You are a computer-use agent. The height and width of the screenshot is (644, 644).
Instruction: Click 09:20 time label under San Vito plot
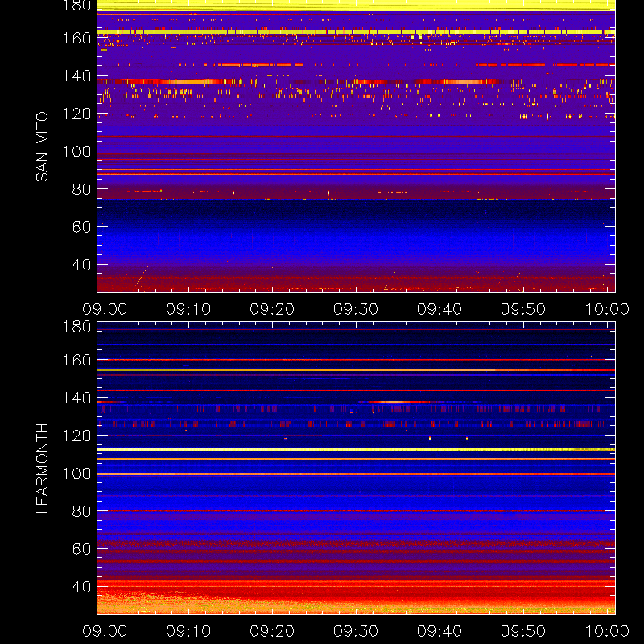(272, 309)
